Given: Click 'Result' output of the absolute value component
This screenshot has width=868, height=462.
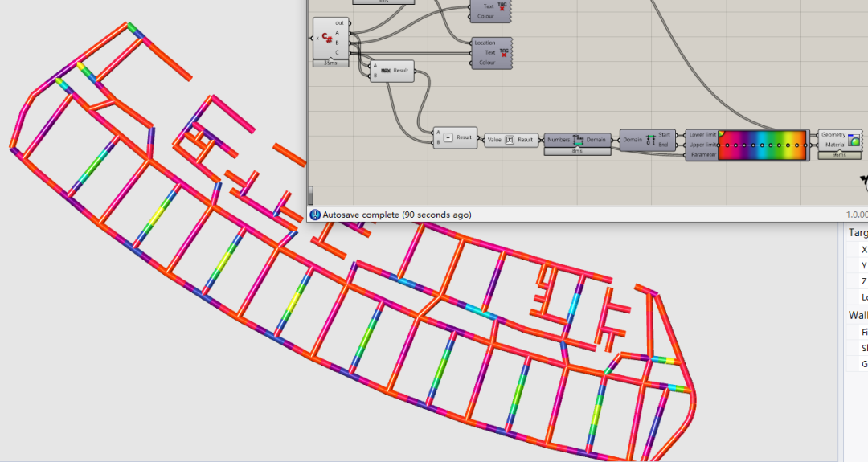Looking at the screenshot, I should [x=526, y=140].
